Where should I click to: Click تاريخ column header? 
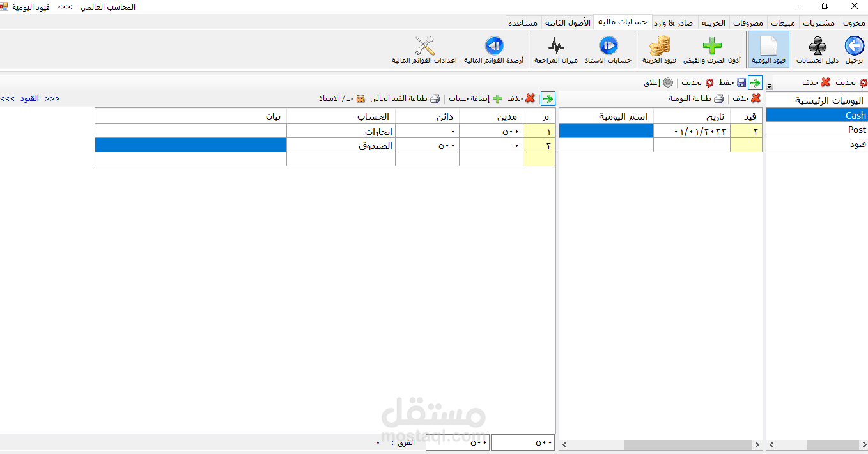pyautogui.click(x=692, y=116)
